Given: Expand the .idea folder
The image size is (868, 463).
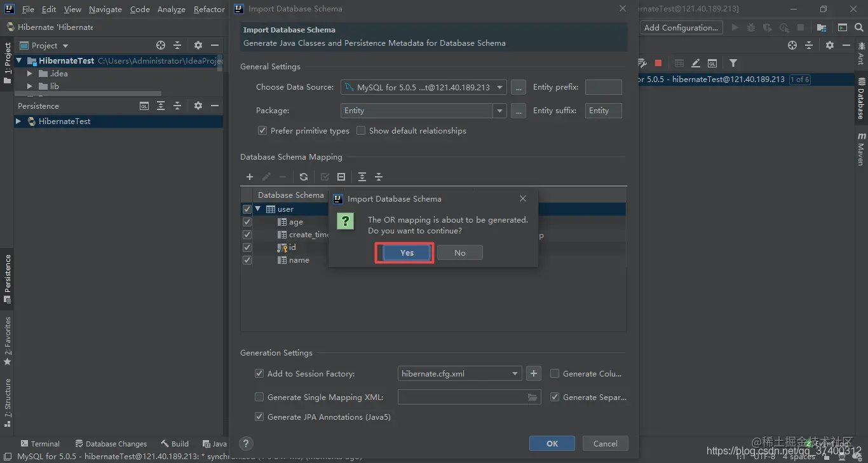Looking at the screenshot, I should point(29,74).
